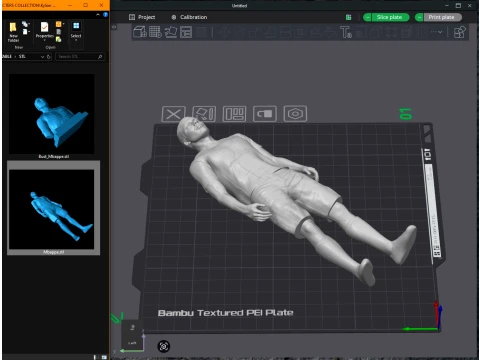Screen dimensions: 480x360
Task: Expand the Open icon dropdown arrow
Action: 63,24
